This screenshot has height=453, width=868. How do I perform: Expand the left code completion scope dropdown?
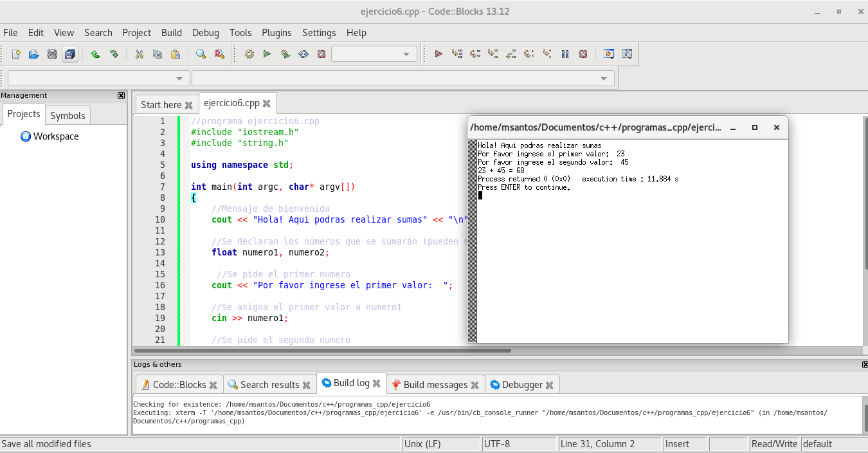pyautogui.click(x=98, y=79)
